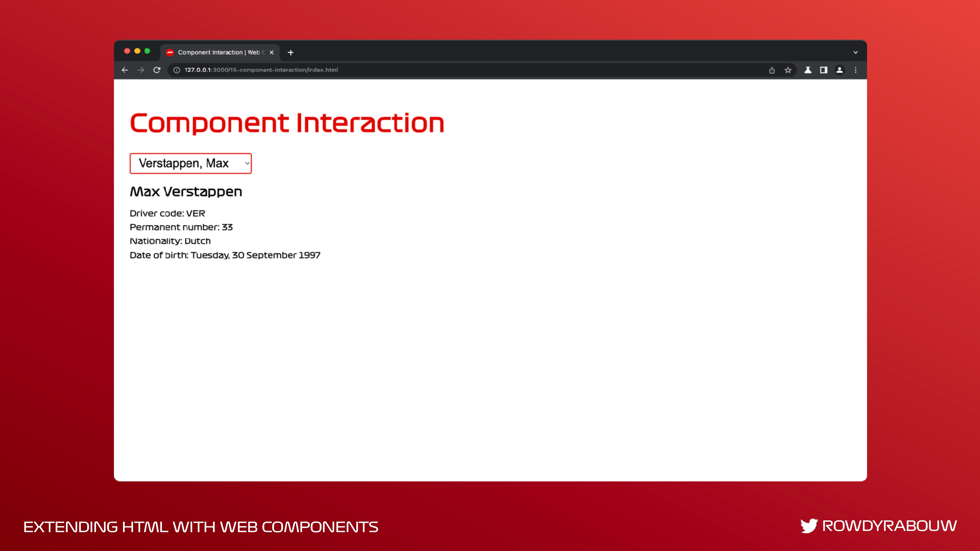Image resolution: width=980 pixels, height=551 pixels.
Task: Click the browser forward arrow
Action: [141, 70]
